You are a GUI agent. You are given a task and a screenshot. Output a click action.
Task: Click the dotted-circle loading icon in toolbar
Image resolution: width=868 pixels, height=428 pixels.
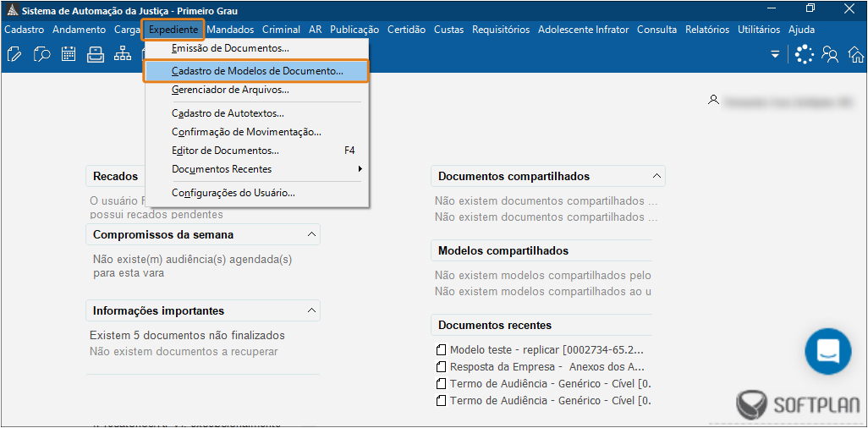(805, 54)
